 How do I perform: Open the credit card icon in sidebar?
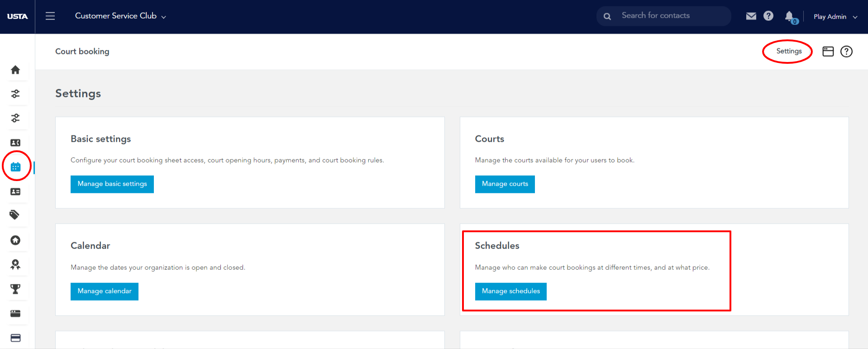coord(15,338)
